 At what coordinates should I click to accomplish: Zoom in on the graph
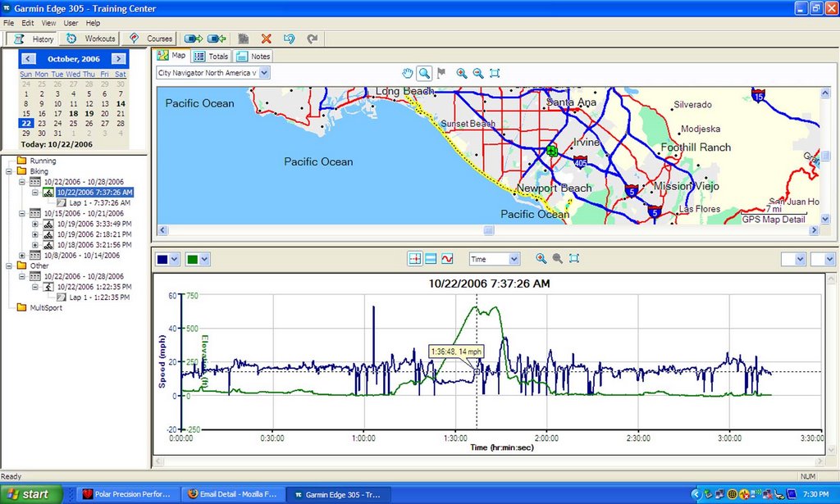coord(541,258)
